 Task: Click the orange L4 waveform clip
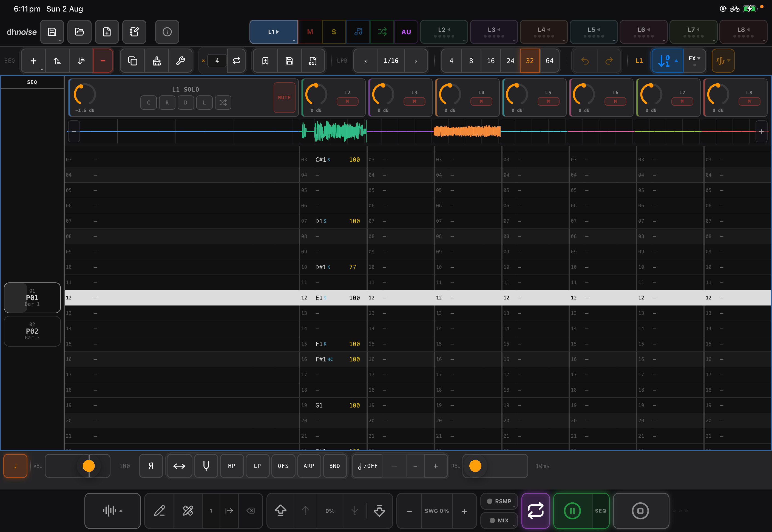click(467, 131)
